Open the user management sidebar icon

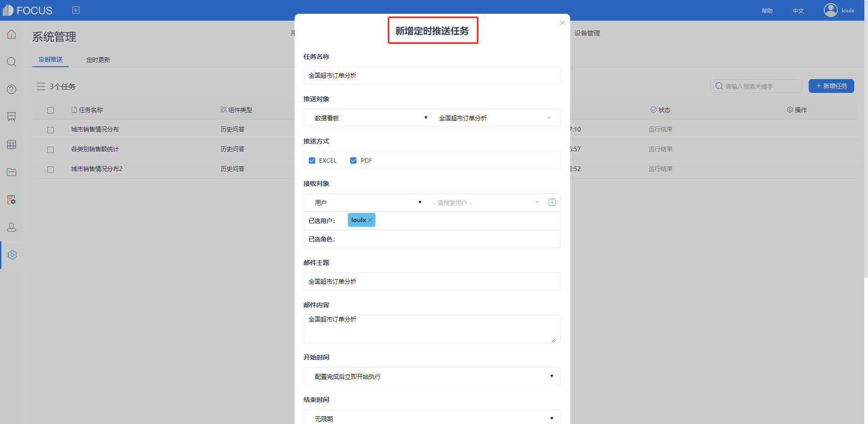[11, 227]
